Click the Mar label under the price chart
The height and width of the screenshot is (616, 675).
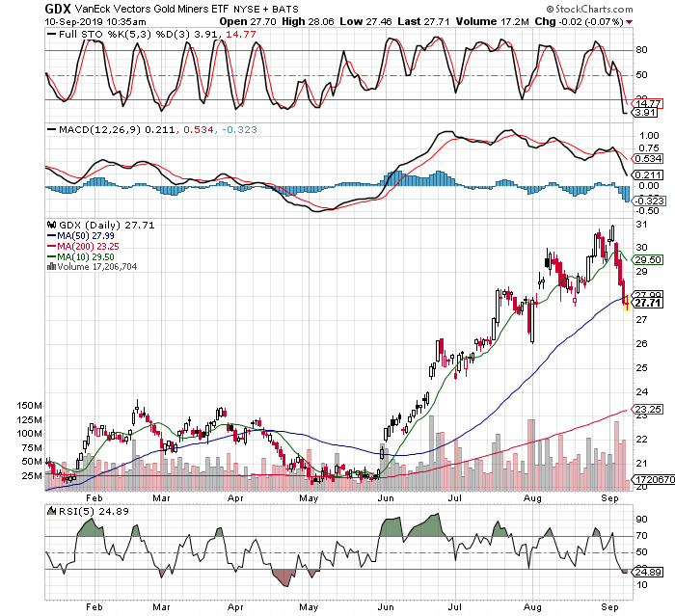(161, 498)
